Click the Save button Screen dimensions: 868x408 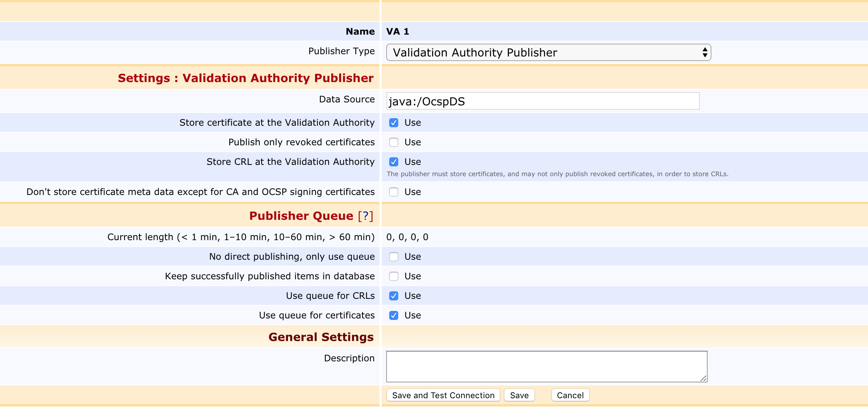(x=519, y=395)
